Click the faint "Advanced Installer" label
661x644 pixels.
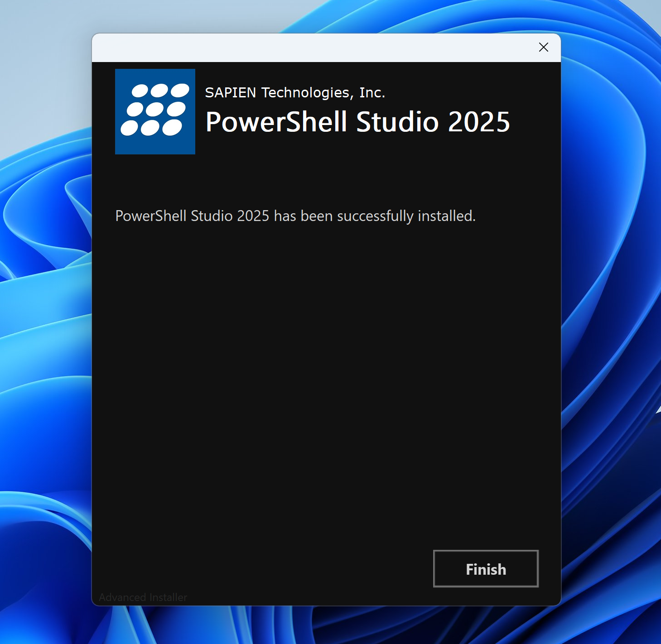pyautogui.click(x=143, y=597)
